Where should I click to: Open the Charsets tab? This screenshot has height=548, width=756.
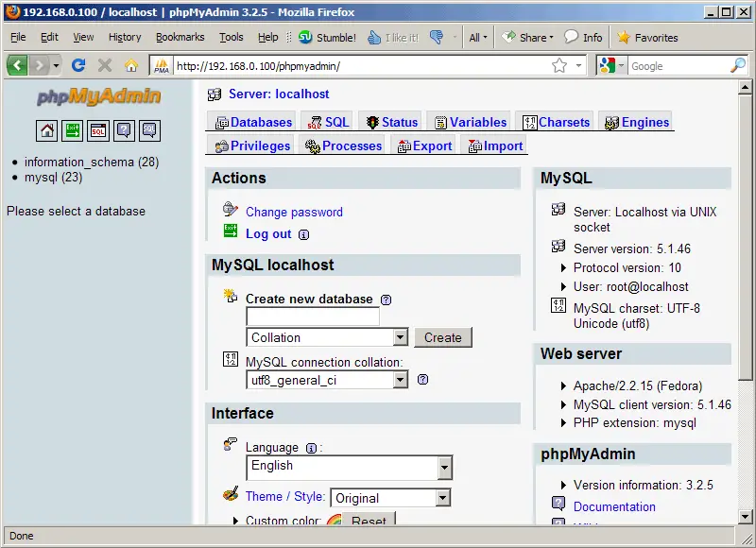click(557, 123)
